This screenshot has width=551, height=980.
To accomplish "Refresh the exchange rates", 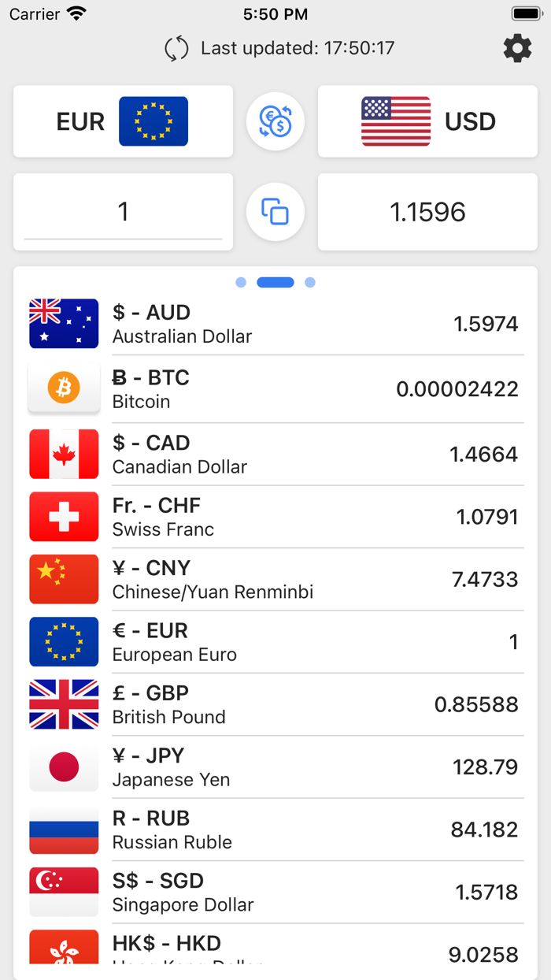I will point(177,48).
